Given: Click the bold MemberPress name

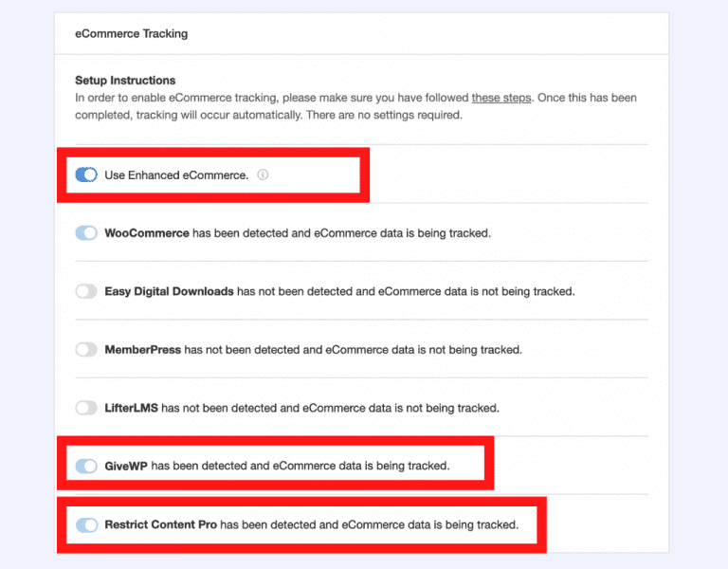Looking at the screenshot, I should [x=142, y=350].
